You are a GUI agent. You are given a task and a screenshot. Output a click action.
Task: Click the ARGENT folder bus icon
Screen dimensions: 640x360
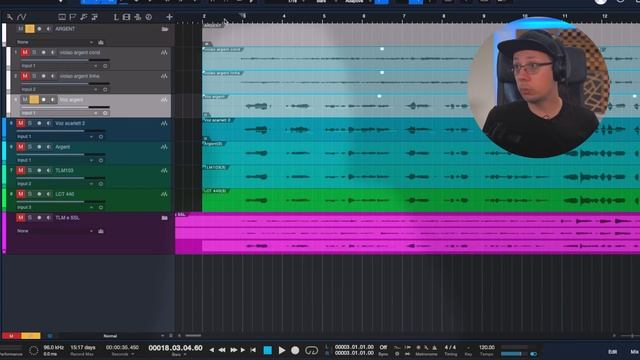pos(101,42)
